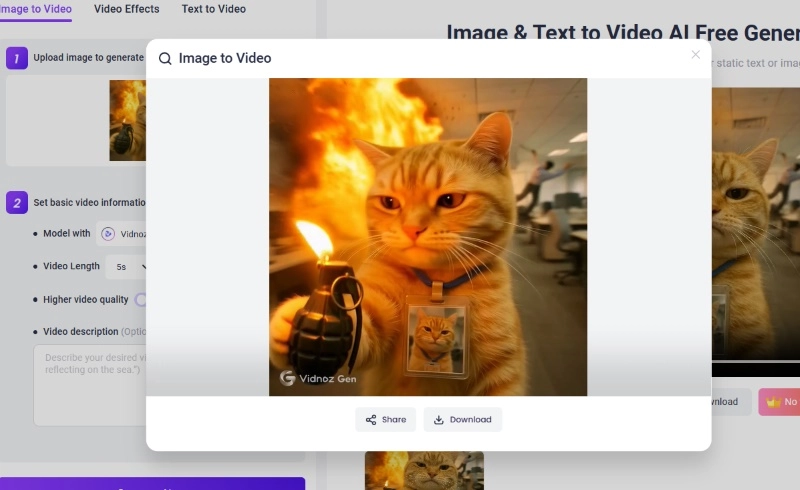800x490 pixels.
Task: Click the magnifier icon beside the dialog title
Action: (165, 59)
